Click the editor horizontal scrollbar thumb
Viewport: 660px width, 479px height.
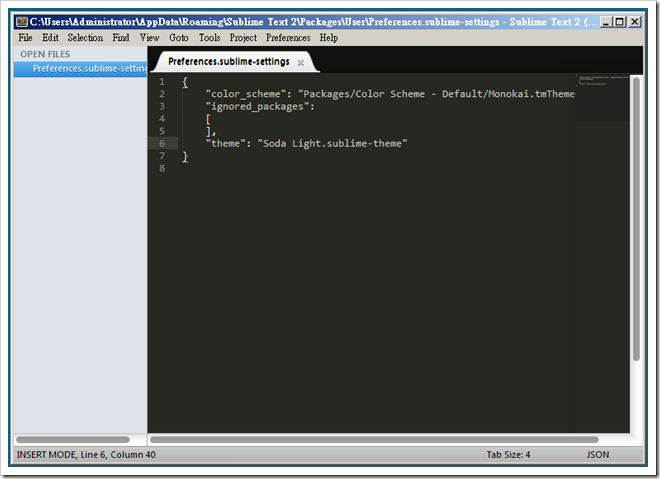374,440
